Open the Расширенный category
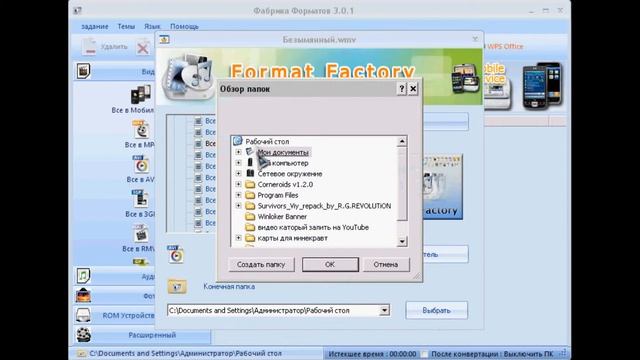 (142, 335)
